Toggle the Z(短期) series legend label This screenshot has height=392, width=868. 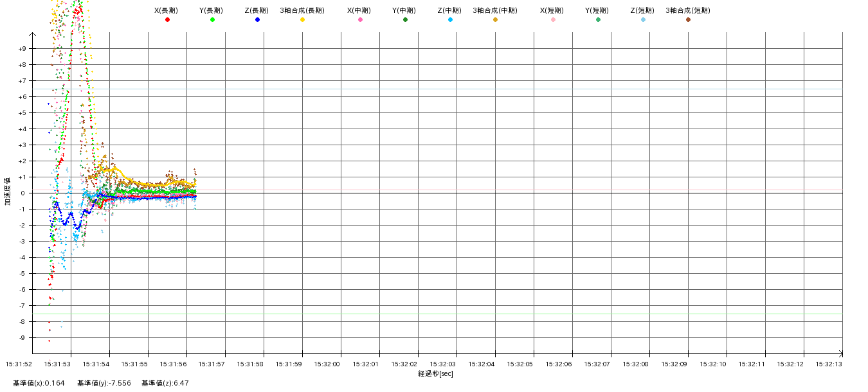tap(642, 10)
